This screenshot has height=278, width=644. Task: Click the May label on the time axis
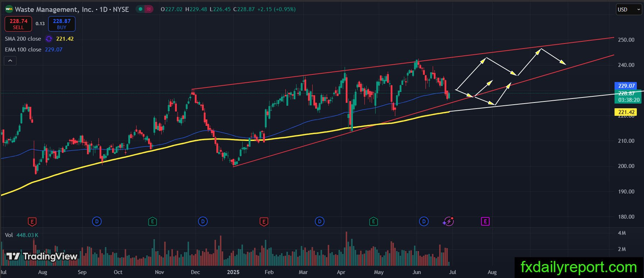379,272
